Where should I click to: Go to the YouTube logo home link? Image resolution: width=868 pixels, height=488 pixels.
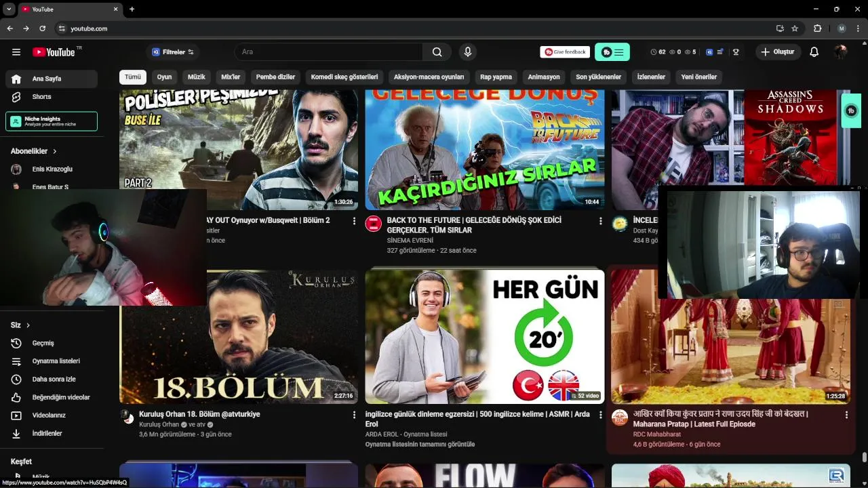click(x=54, y=52)
